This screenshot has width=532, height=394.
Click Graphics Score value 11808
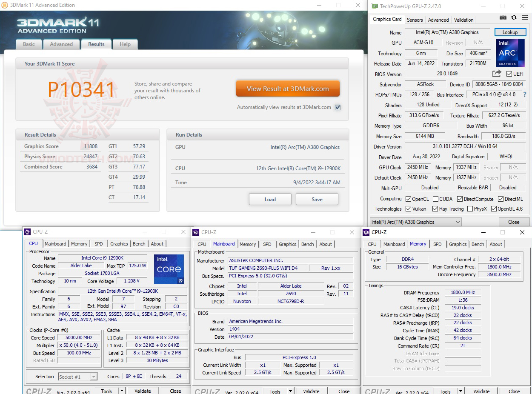pyautogui.click(x=91, y=146)
